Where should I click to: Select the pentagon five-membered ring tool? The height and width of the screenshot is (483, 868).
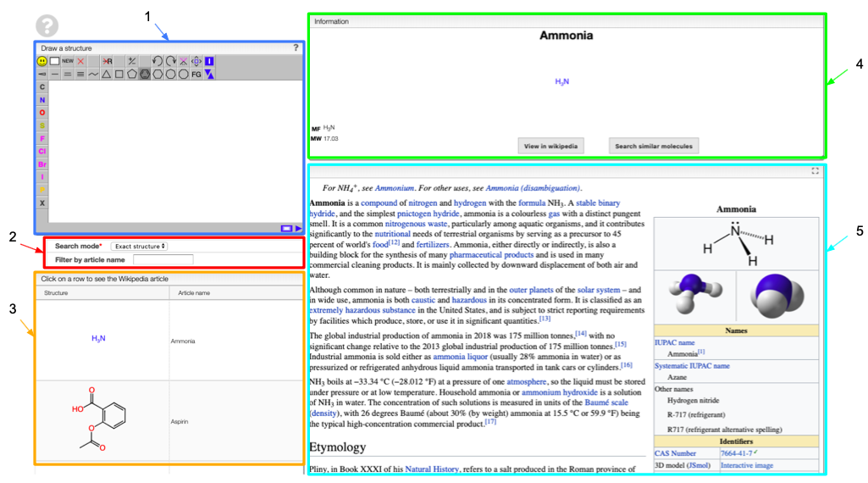coord(132,75)
